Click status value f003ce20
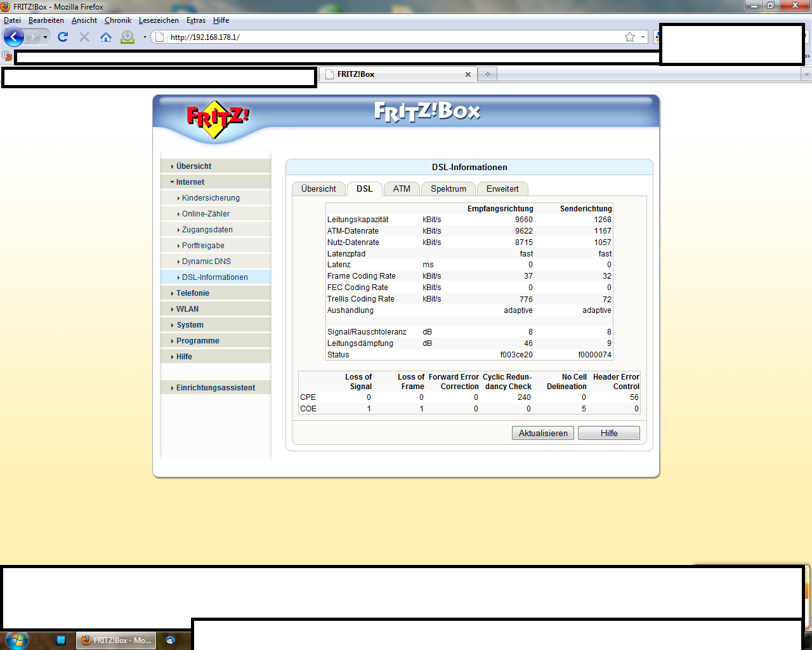Screen dimensions: 812x650 pyautogui.click(x=516, y=355)
